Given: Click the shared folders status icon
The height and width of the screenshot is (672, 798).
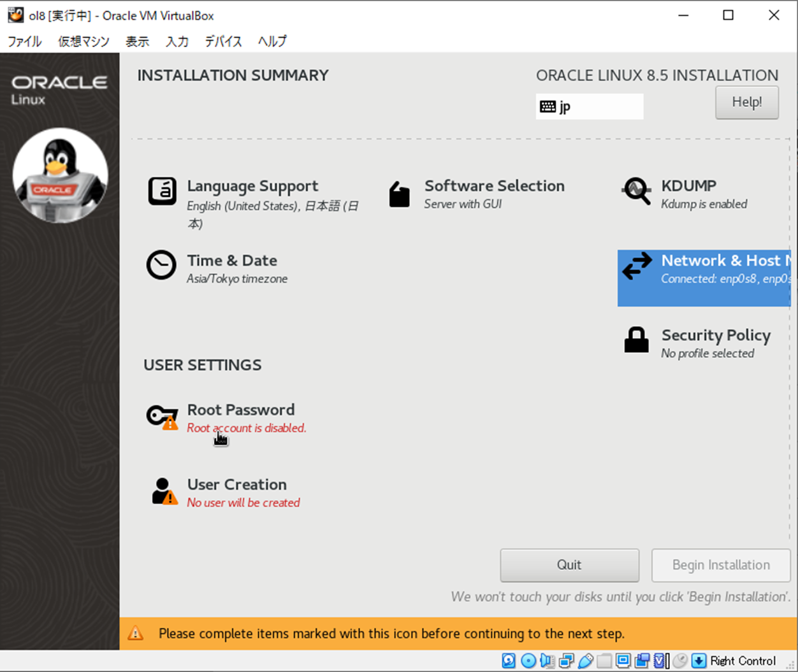Looking at the screenshot, I should 604,661.
